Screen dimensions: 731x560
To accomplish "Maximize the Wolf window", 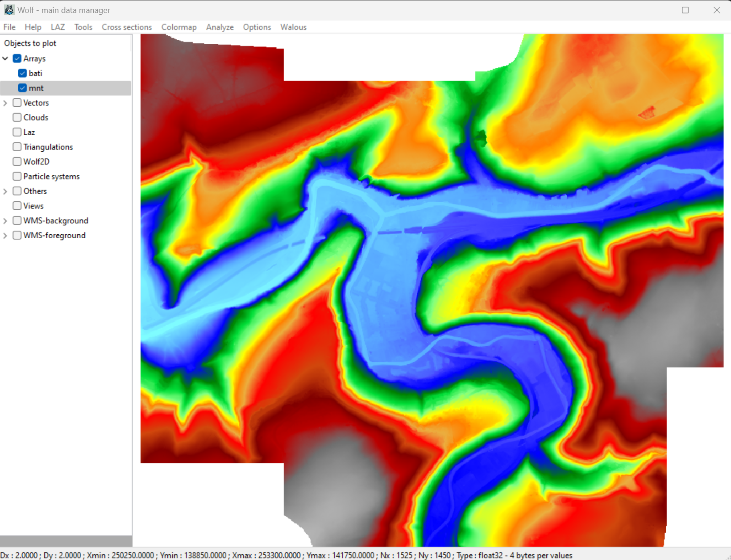I will [685, 10].
